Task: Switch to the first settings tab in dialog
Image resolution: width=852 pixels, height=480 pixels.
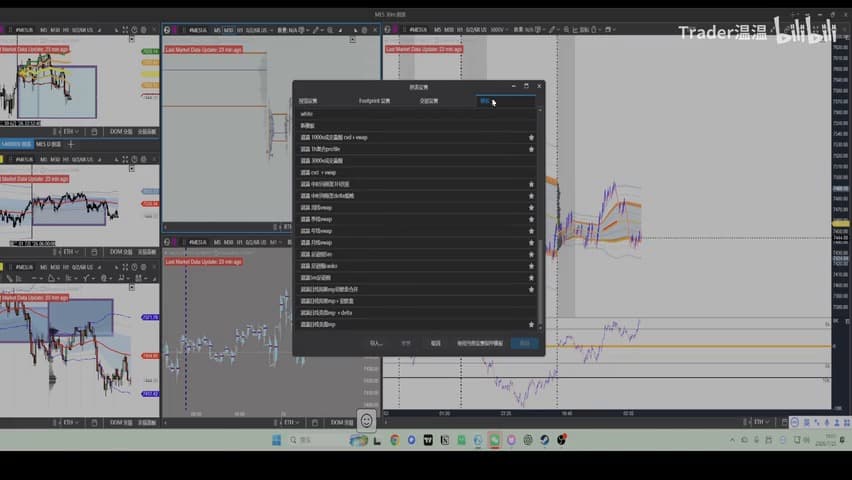Action: tap(308, 101)
